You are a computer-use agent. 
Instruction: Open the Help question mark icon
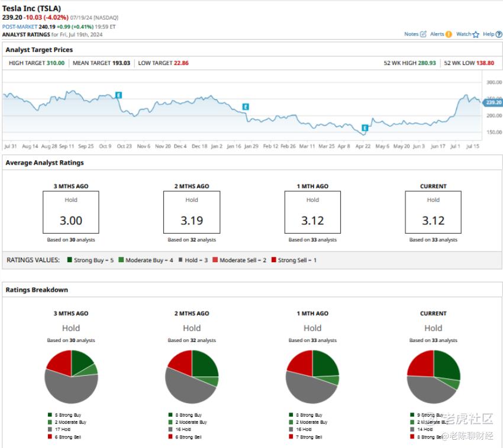[499, 34]
